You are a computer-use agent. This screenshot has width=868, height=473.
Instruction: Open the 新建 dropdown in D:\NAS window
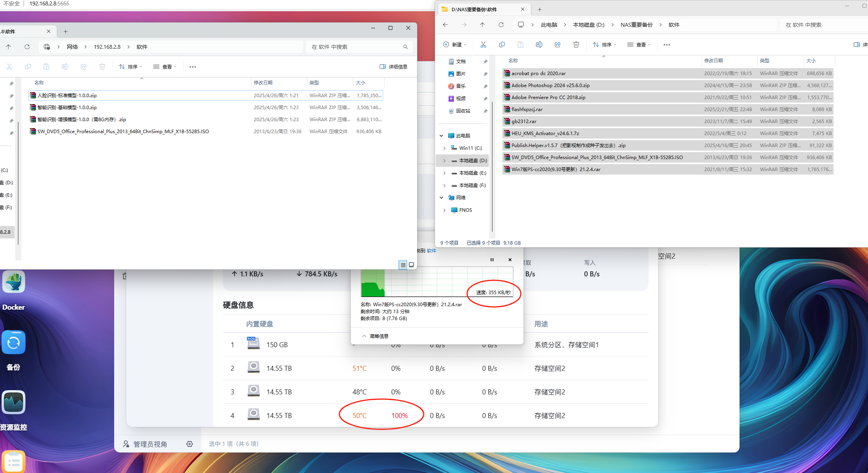pyautogui.click(x=455, y=45)
